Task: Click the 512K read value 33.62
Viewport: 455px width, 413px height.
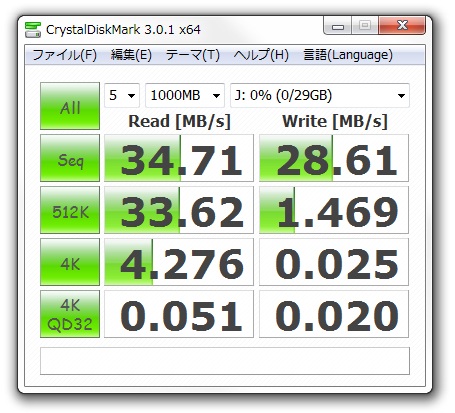Action: [179, 210]
